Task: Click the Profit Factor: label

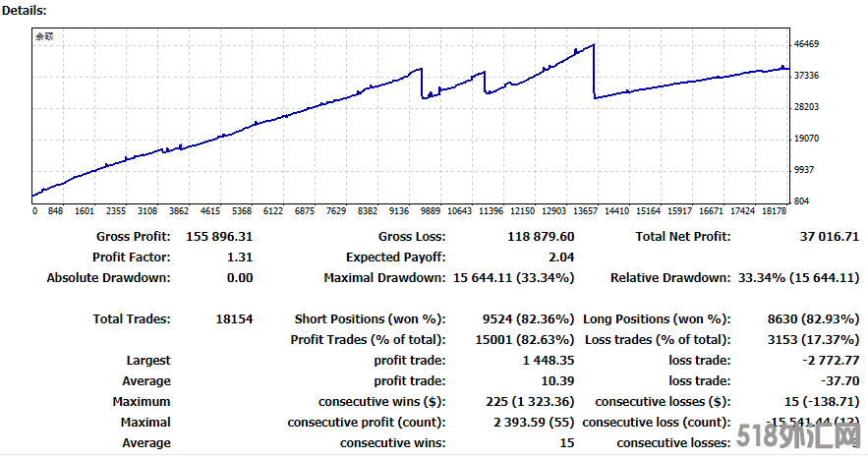Action: tap(132, 257)
